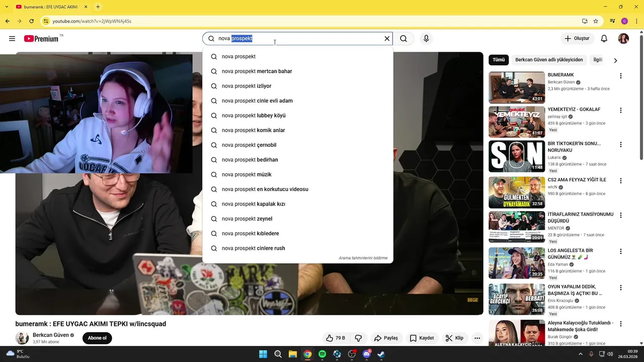Open options for BİR TİKTOKER'İN SONU video
644x362 pixels.
pos(621,144)
